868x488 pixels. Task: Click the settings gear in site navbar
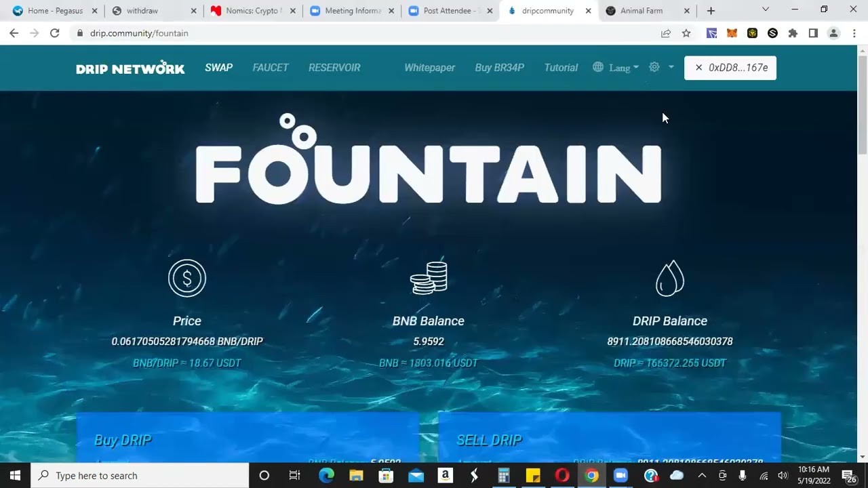click(x=654, y=67)
